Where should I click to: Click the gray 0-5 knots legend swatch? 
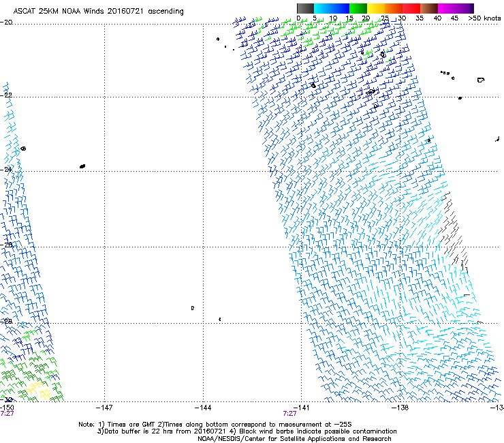(x=305, y=8)
